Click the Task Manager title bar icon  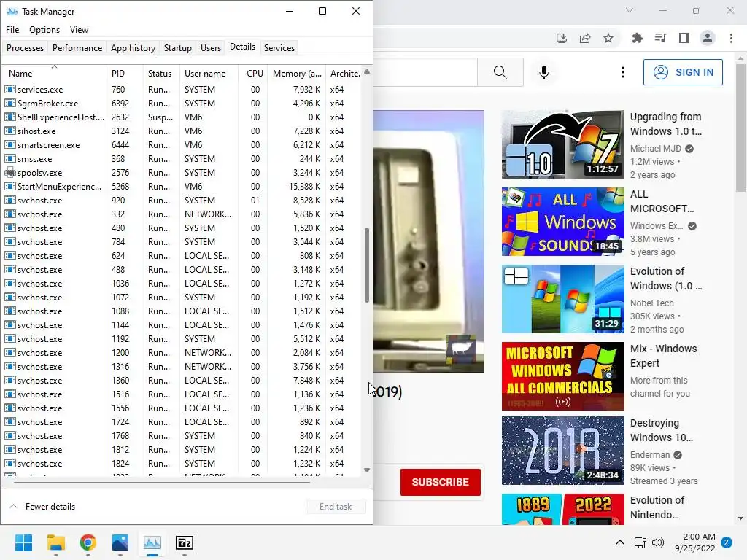point(12,11)
